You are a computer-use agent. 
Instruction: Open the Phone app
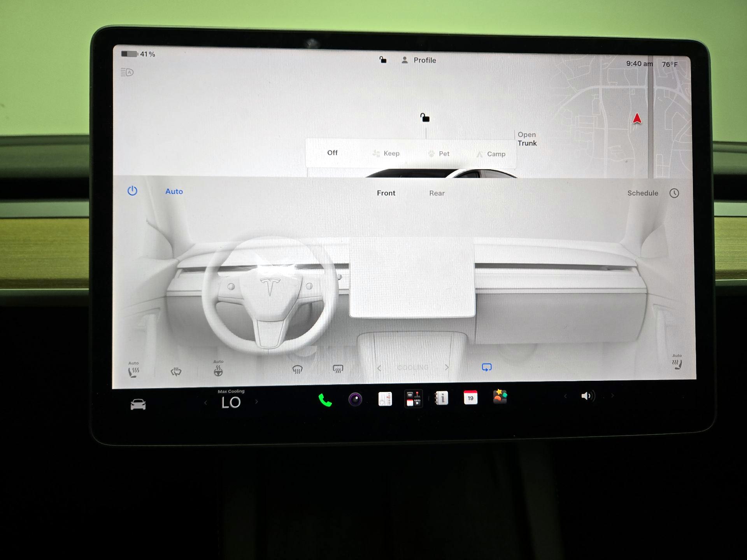tap(325, 400)
